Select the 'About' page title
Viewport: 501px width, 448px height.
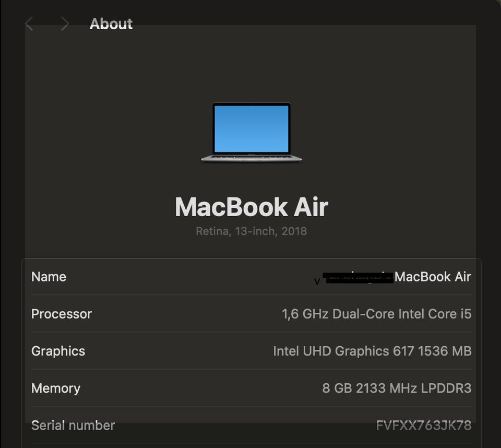click(x=111, y=23)
